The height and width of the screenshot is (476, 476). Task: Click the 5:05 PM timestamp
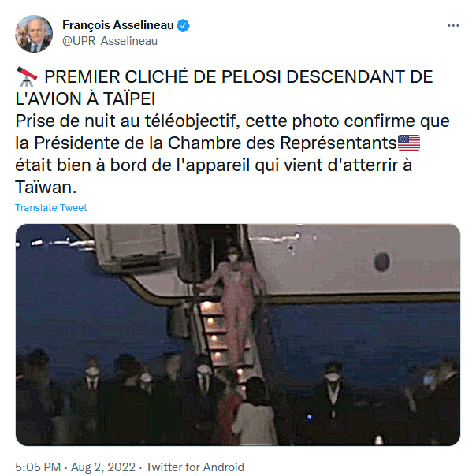click(38, 467)
